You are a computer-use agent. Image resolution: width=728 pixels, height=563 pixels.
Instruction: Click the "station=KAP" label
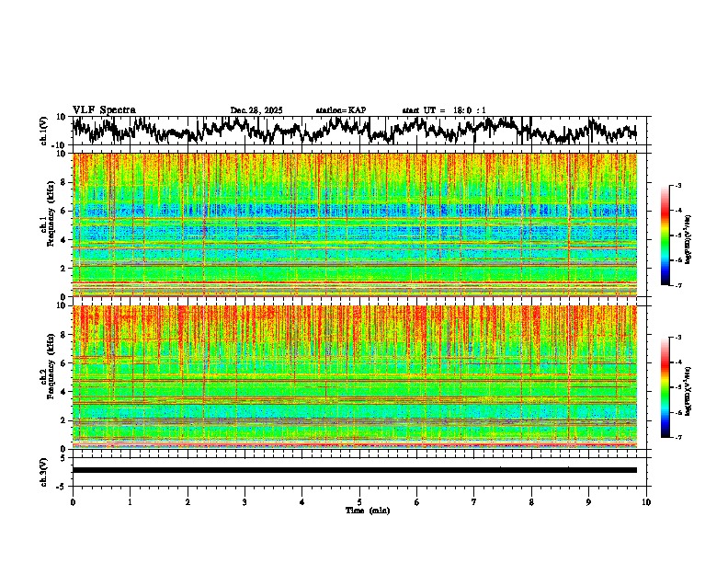point(341,110)
